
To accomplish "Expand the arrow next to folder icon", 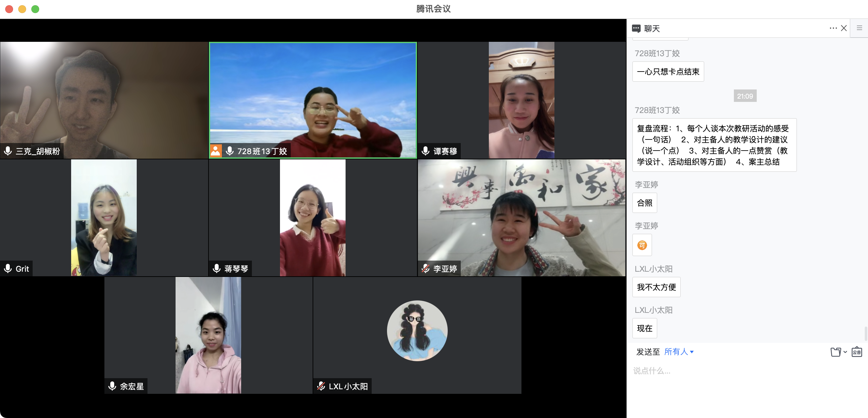I will (x=845, y=352).
